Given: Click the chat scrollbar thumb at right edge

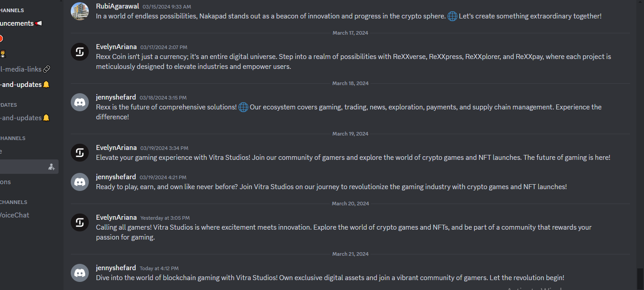Looking at the screenshot, I should click(640, 279).
